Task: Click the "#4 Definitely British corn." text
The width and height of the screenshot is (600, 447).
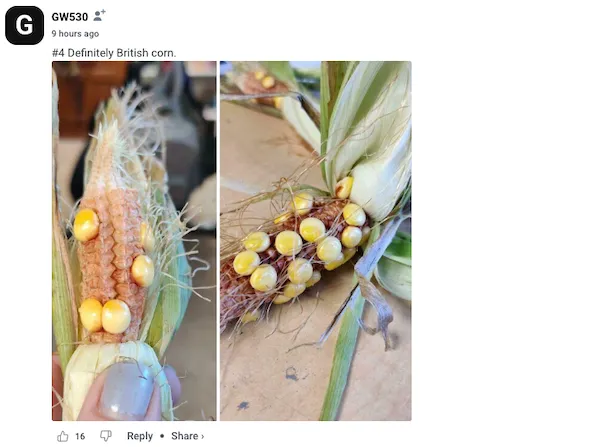Action: pyautogui.click(x=113, y=52)
